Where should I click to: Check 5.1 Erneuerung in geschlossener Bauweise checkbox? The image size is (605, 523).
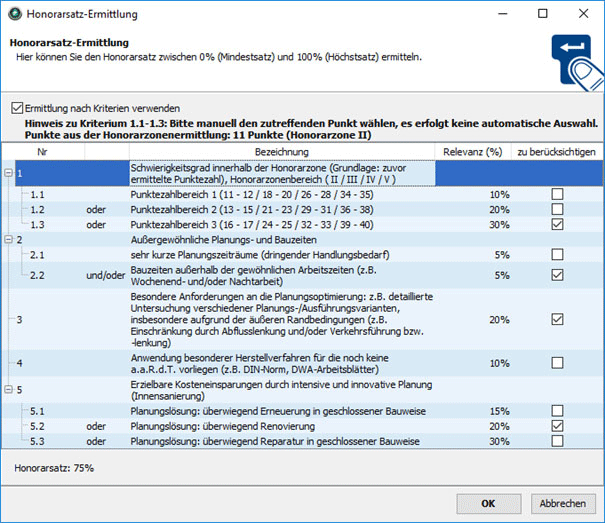point(557,411)
